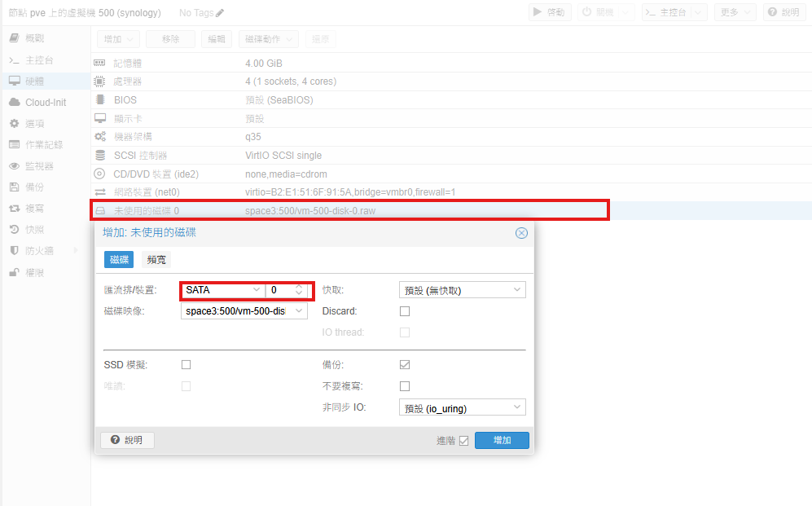Open the SATA bus type dropdown
The height and width of the screenshot is (506, 812).
(257, 290)
